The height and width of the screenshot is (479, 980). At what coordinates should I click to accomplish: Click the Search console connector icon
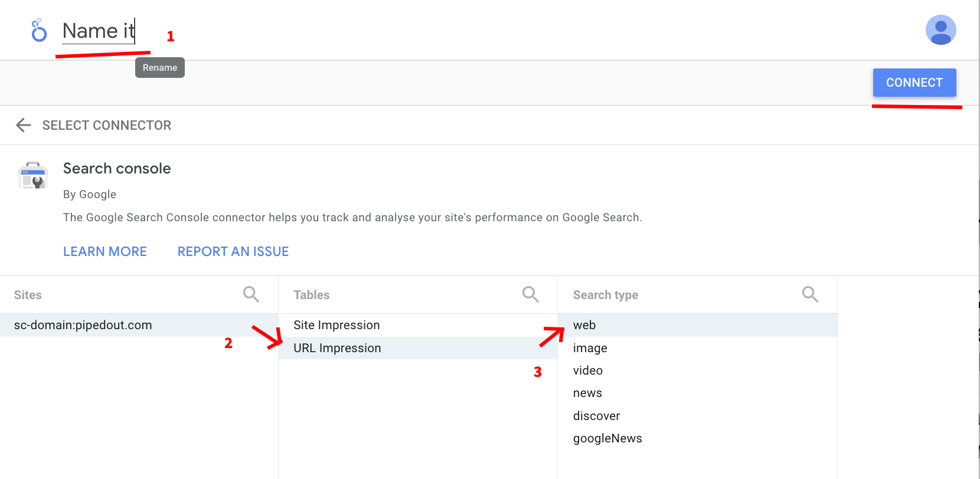point(33,175)
